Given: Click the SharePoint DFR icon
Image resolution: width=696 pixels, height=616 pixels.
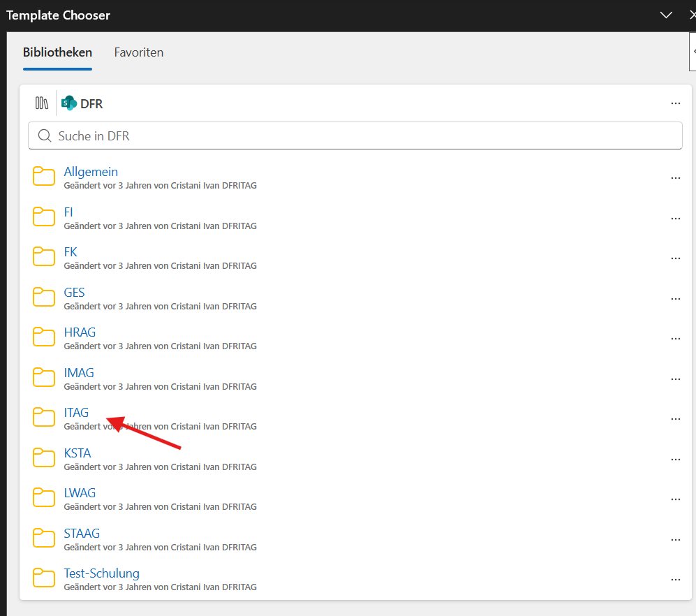Looking at the screenshot, I should (x=69, y=103).
